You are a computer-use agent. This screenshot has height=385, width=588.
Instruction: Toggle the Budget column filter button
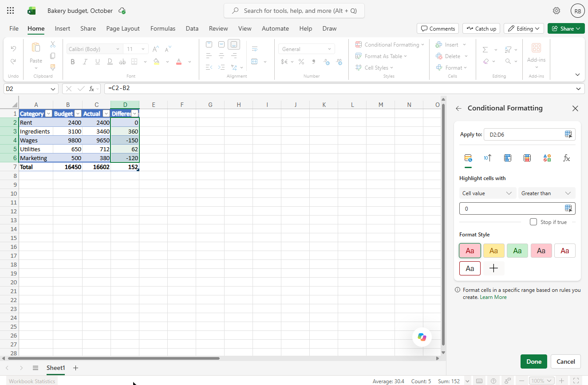pyautogui.click(x=77, y=114)
